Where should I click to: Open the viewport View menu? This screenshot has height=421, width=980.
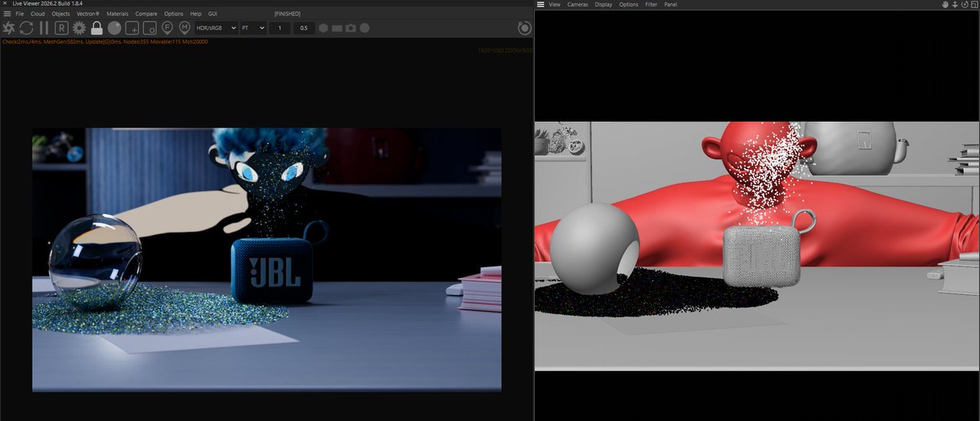555,5
